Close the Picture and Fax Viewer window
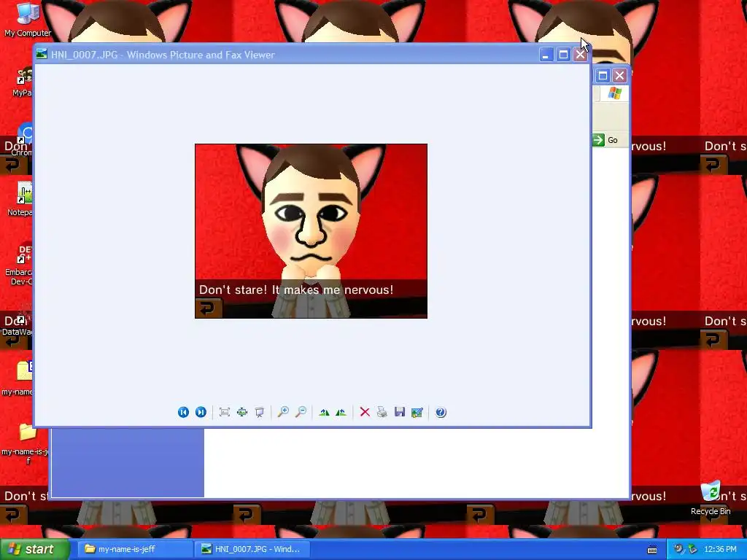This screenshot has height=560, width=747. point(580,55)
